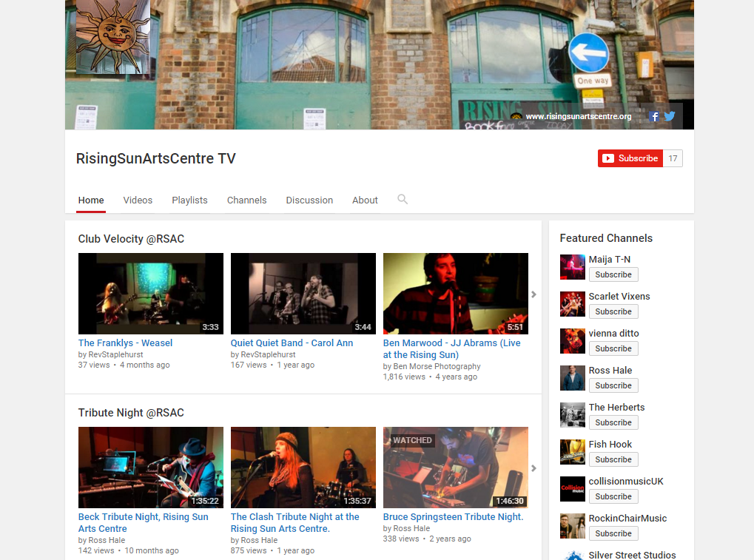Open Ben Marwood - JJ Abrams title link
754x560 pixels.
point(451,349)
